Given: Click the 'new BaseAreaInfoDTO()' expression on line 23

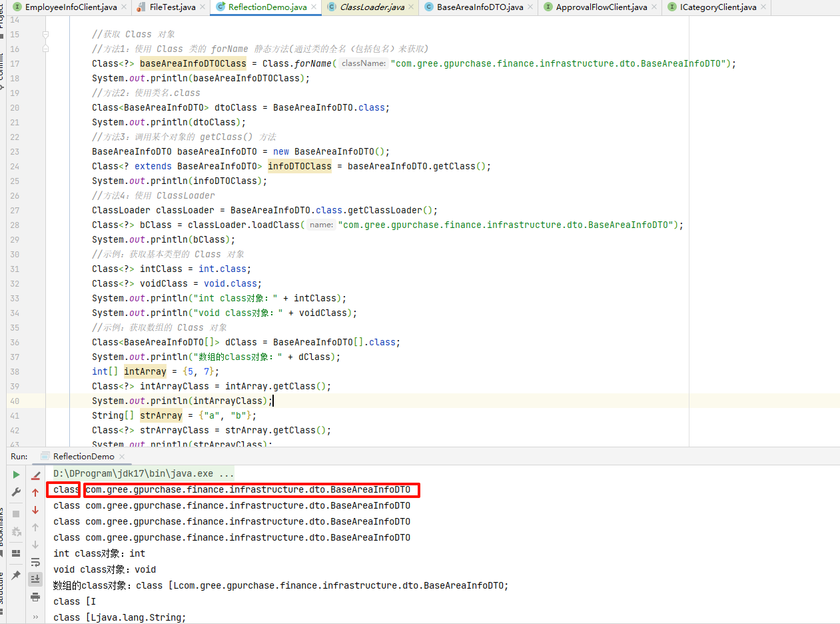Looking at the screenshot, I should click(x=329, y=151).
